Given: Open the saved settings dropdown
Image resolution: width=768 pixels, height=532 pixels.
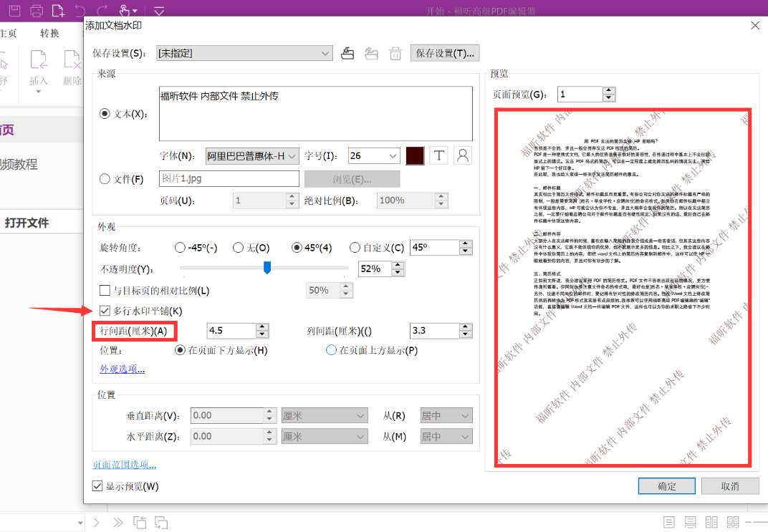Looking at the screenshot, I should click(x=244, y=53).
